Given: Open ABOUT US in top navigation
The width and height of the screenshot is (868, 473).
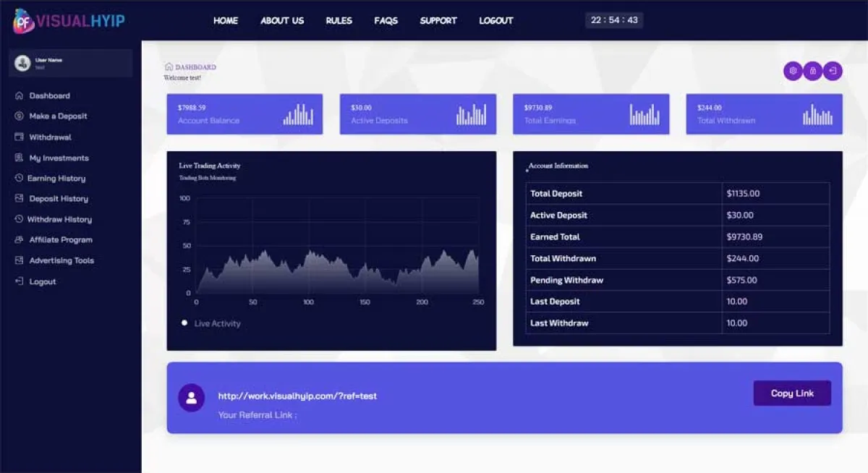Looking at the screenshot, I should click(282, 20).
